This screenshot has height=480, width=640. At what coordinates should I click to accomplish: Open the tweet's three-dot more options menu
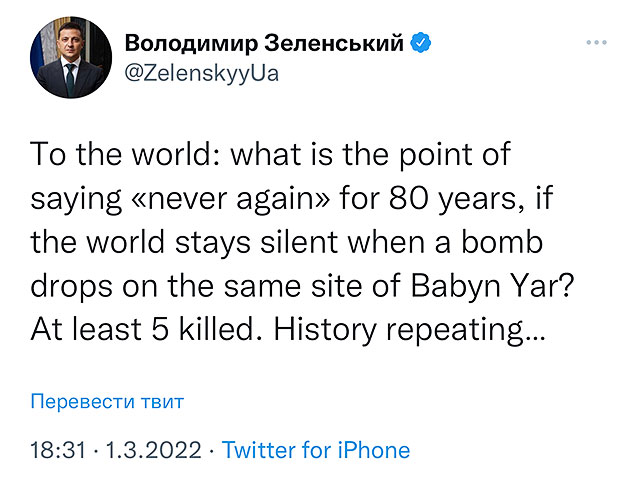596,42
